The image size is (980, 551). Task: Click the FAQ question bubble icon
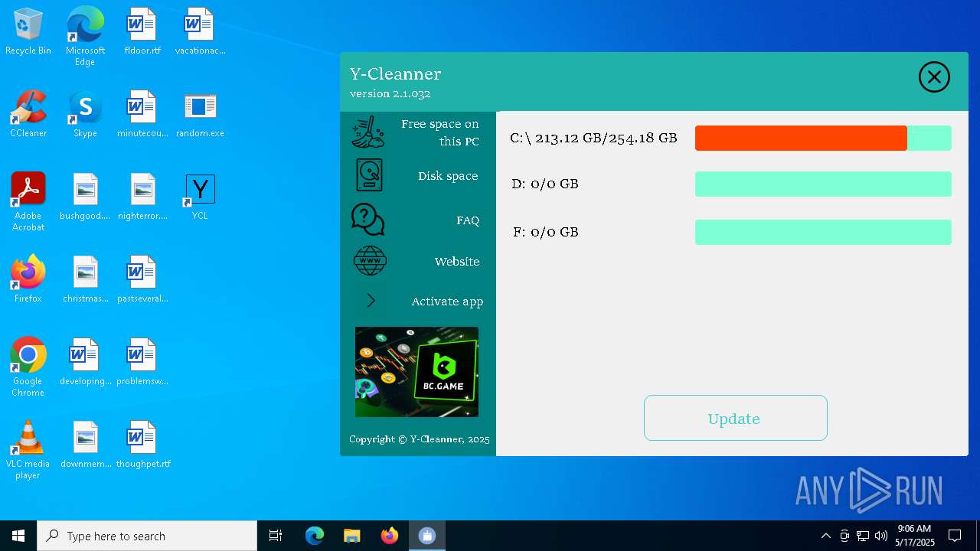tap(367, 220)
